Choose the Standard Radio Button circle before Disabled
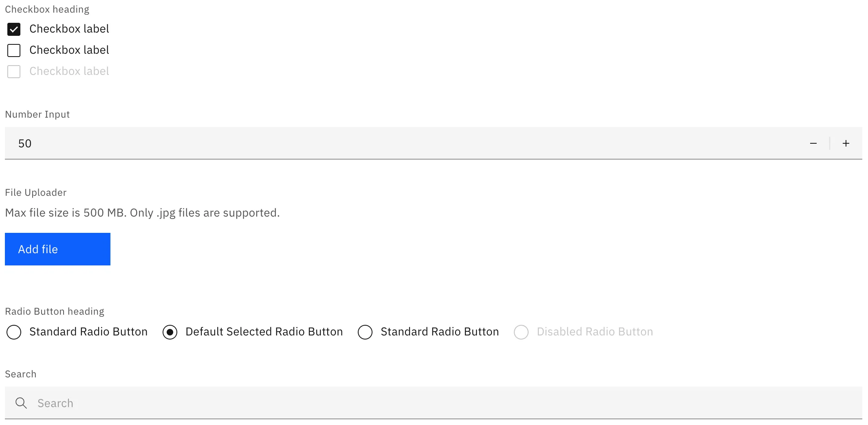The width and height of the screenshot is (868, 425). pyautogui.click(x=365, y=332)
